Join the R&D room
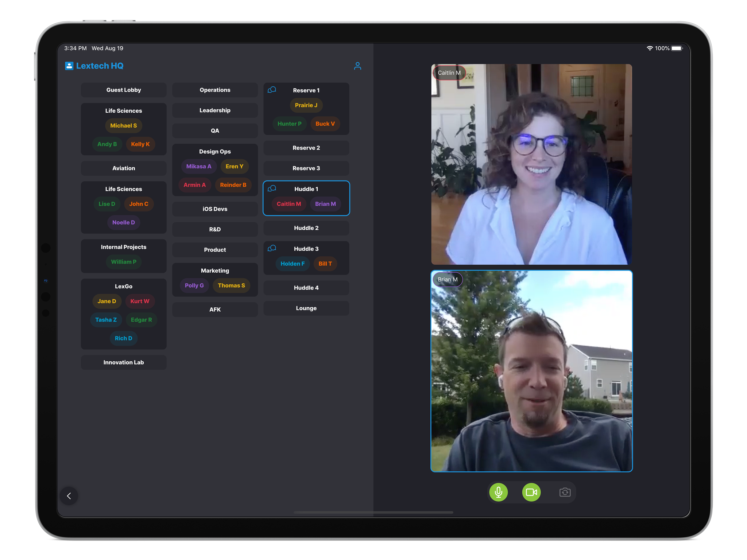The width and height of the screenshot is (747, 560). pyautogui.click(x=215, y=230)
